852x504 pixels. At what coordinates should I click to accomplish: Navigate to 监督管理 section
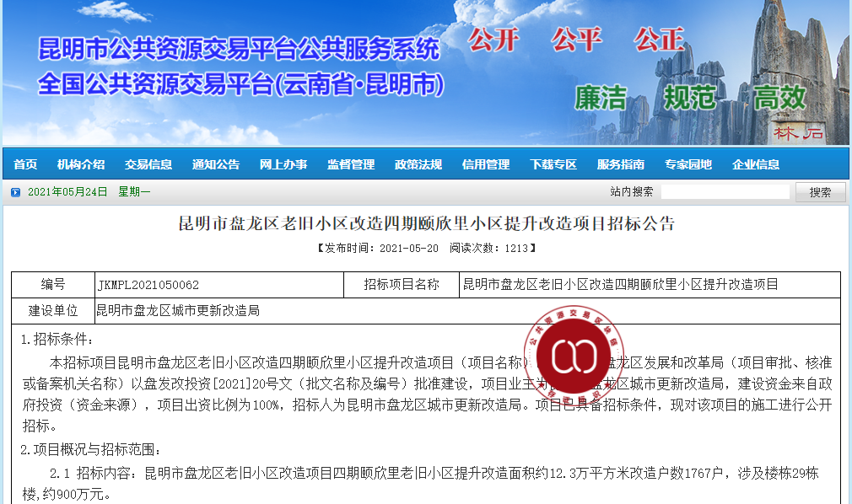[351, 164]
